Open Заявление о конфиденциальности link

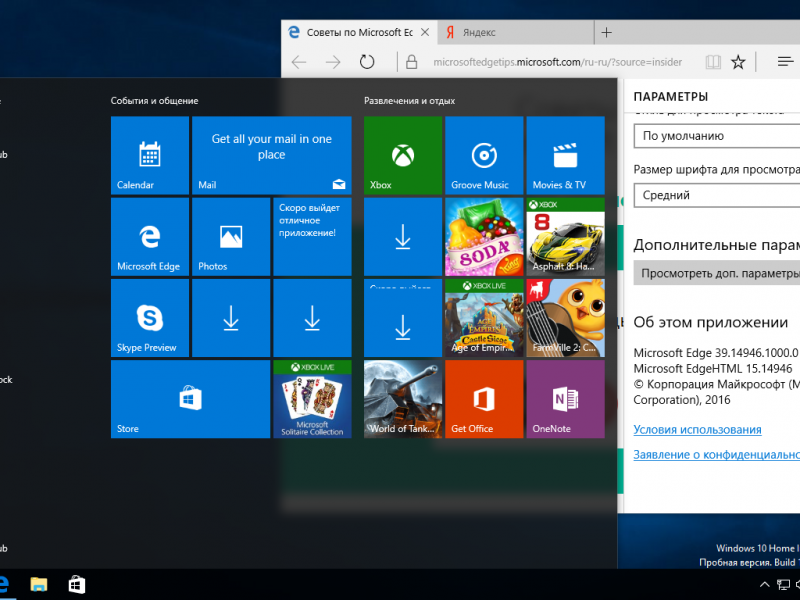click(x=716, y=455)
